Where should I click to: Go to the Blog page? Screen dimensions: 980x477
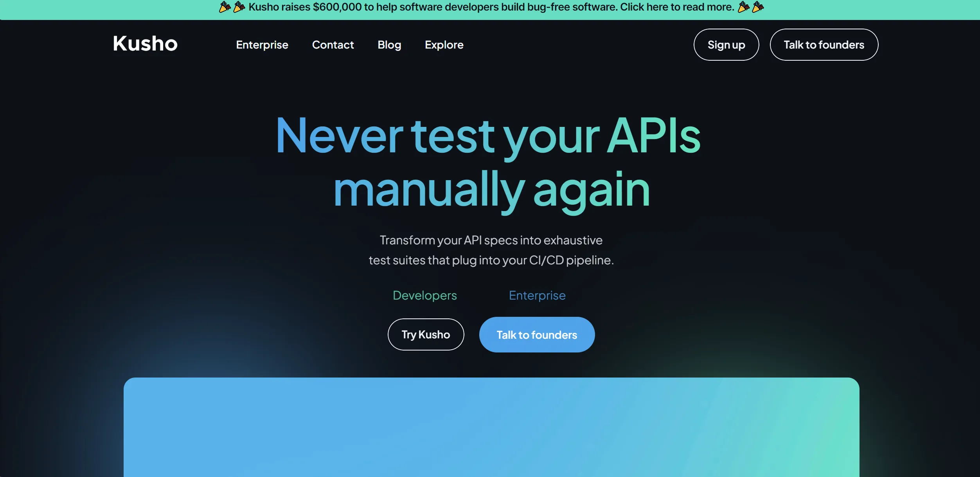pos(389,45)
